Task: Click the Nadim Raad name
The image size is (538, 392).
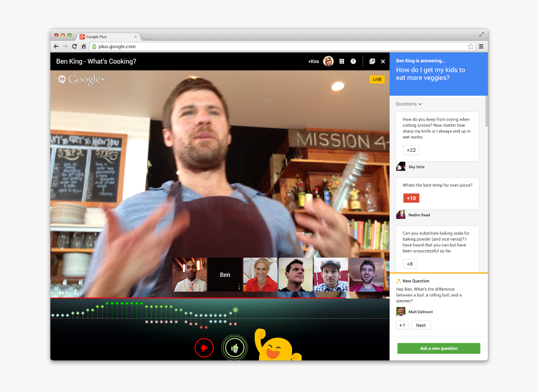Action: coord(419,215)
